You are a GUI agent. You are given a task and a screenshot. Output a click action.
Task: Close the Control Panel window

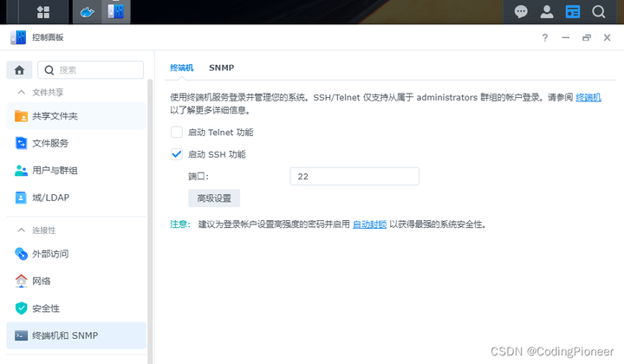607,38
